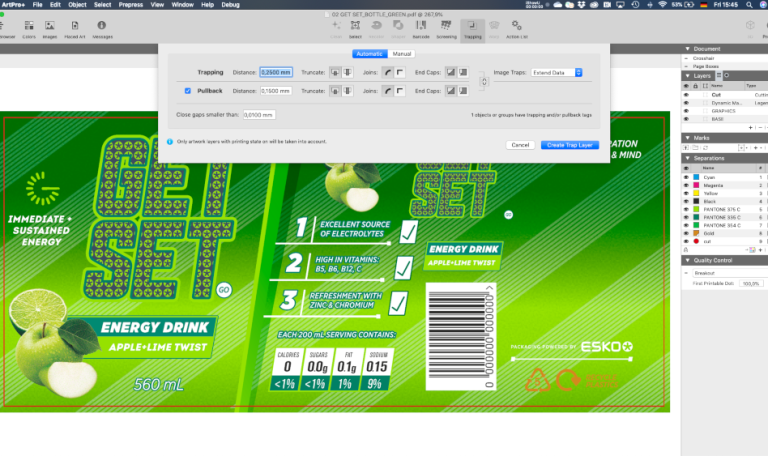Open the Debug menu
This screenshot has height=456, width=768.
pyautogui.click(x=230, y=5)
